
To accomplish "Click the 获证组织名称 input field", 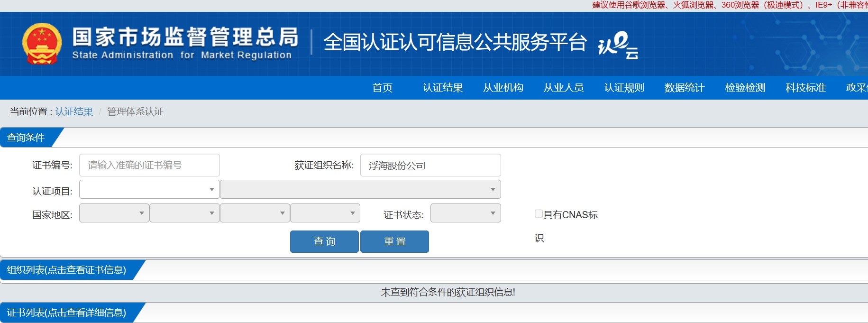I will tap(430, 165).
